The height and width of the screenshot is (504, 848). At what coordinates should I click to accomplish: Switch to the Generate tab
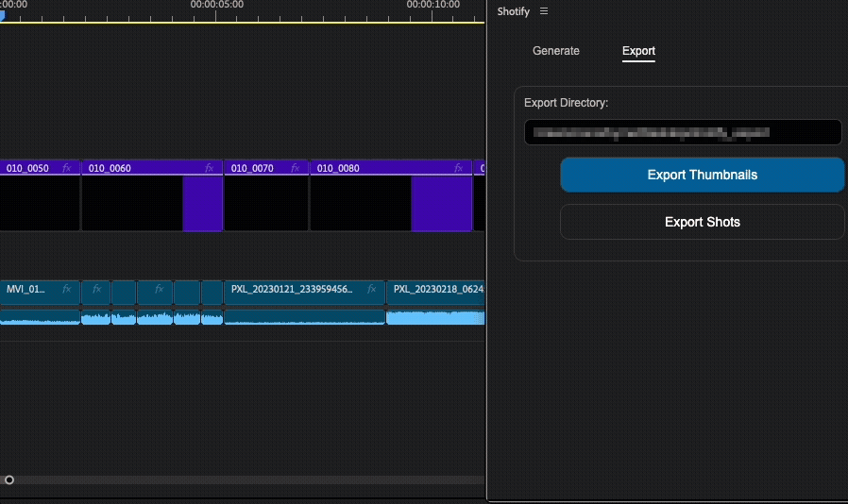point(555,51)
